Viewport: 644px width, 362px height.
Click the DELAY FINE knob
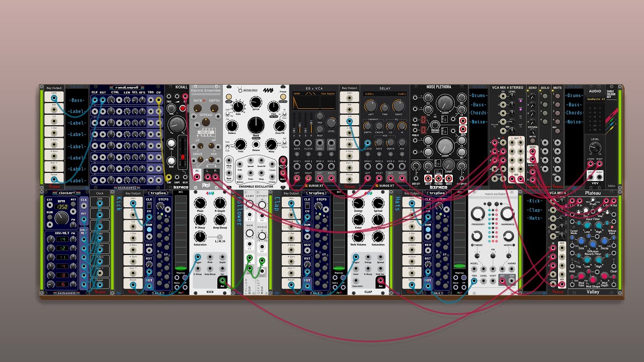(385, 108)
